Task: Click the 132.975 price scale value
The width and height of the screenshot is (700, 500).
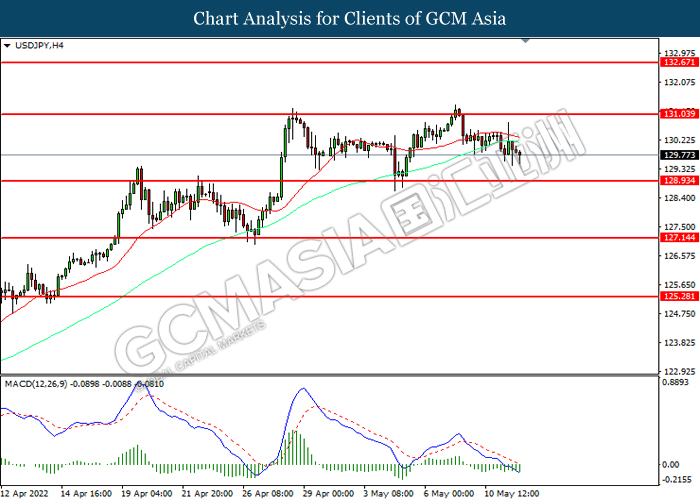Action: pyautogui.click(x=680, y=53)
